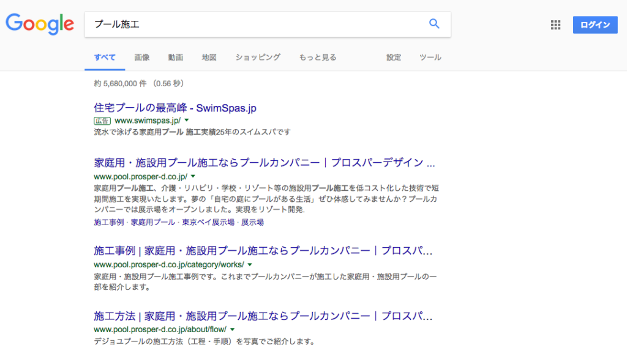Click the Google logo
This screenshot has width=627, height=364.
[x=40, y=24]
